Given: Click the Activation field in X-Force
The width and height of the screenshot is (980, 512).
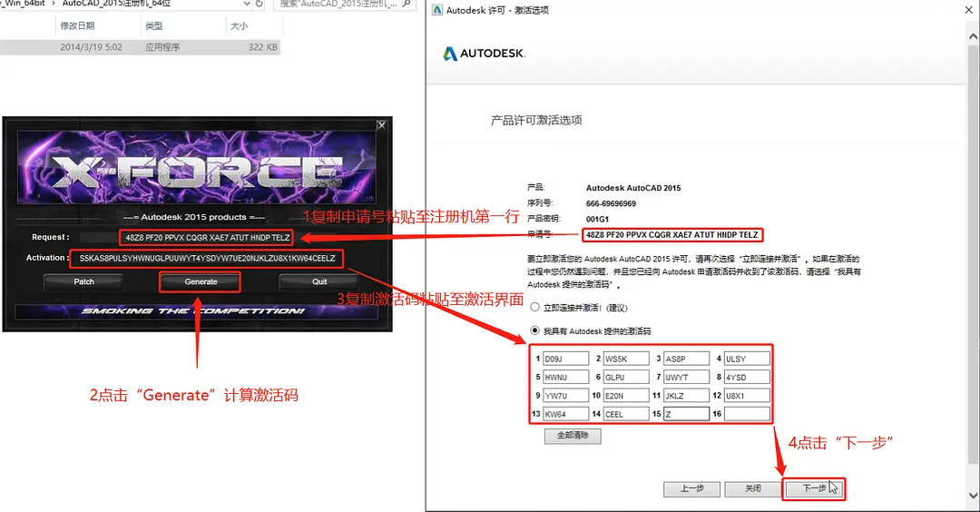Looking at the screenshot, I should 207,258.
